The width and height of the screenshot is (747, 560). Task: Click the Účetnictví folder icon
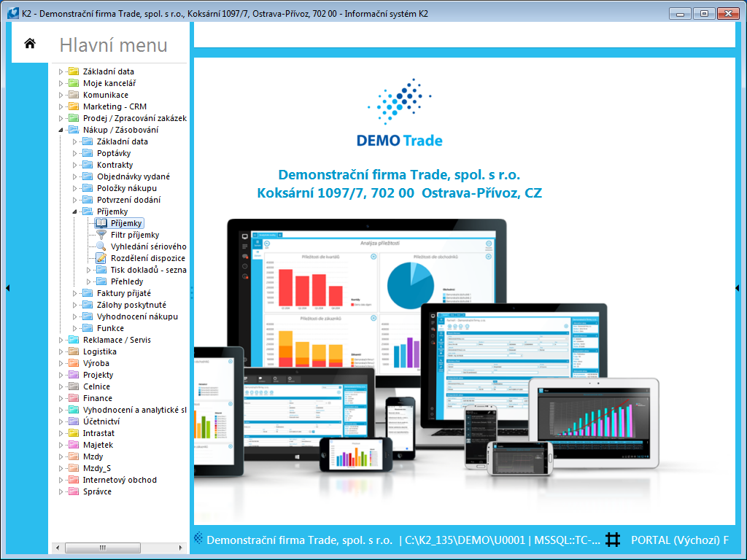point(74,421)
